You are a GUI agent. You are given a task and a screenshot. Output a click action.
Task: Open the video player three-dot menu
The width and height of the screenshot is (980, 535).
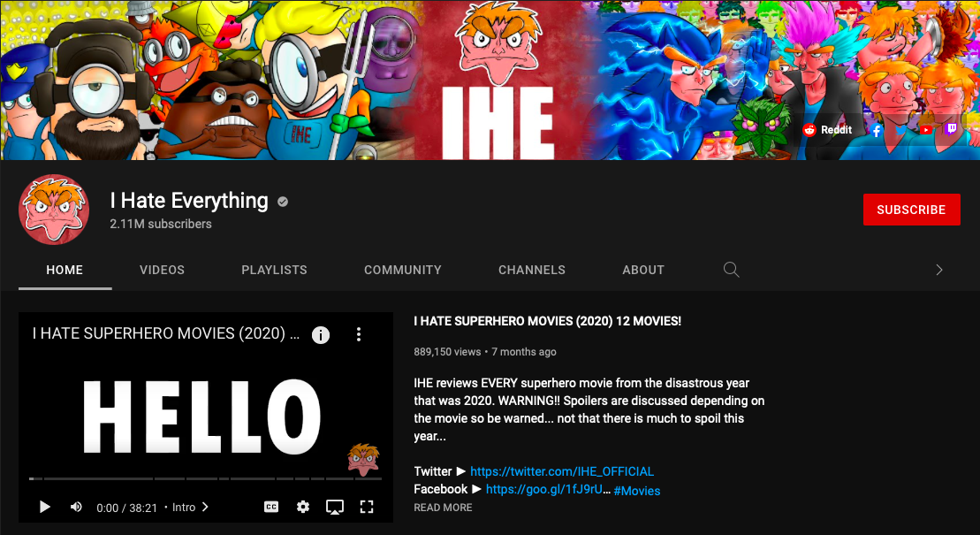coord(359,334)
